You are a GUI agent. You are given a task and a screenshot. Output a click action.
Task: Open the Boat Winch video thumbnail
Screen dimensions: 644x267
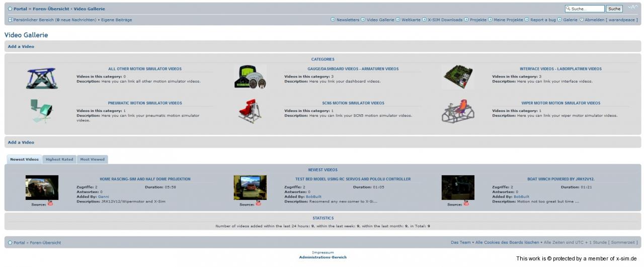tap(458, 187)
